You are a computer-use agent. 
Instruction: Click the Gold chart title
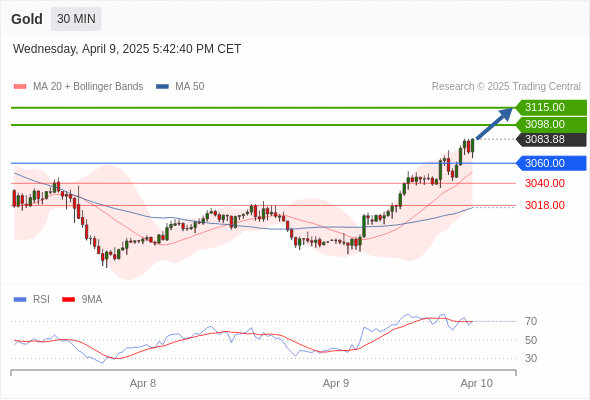[27, 19]
